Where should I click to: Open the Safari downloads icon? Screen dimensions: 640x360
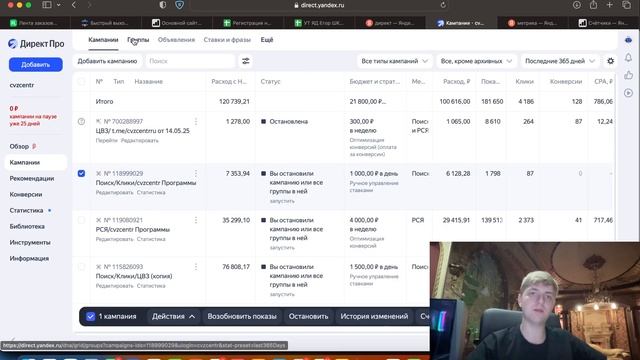coord(577,5)
